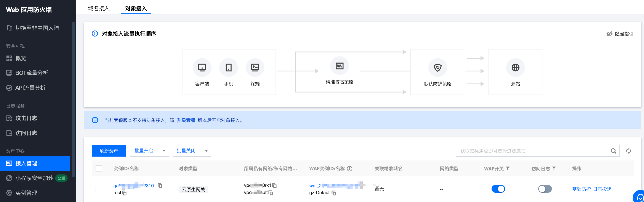Switch to the 域名接入 tab
This screenshot has width=644, height=202.
pos(99,8)
